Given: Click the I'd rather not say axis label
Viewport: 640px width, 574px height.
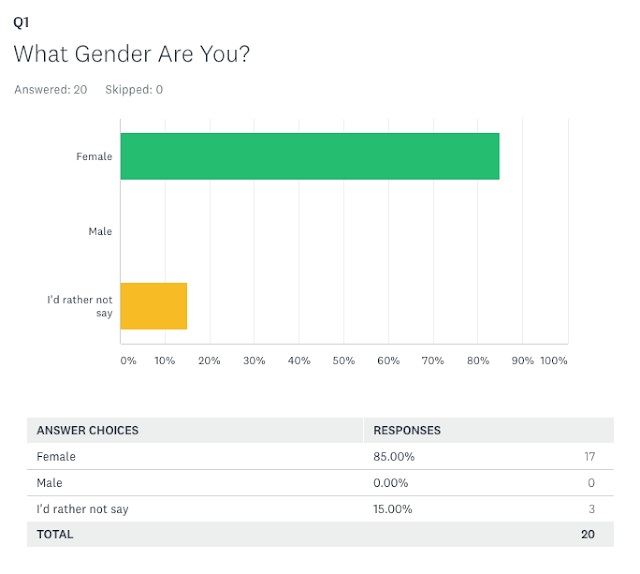Looking at the screenshot, I should coord(80,306).
